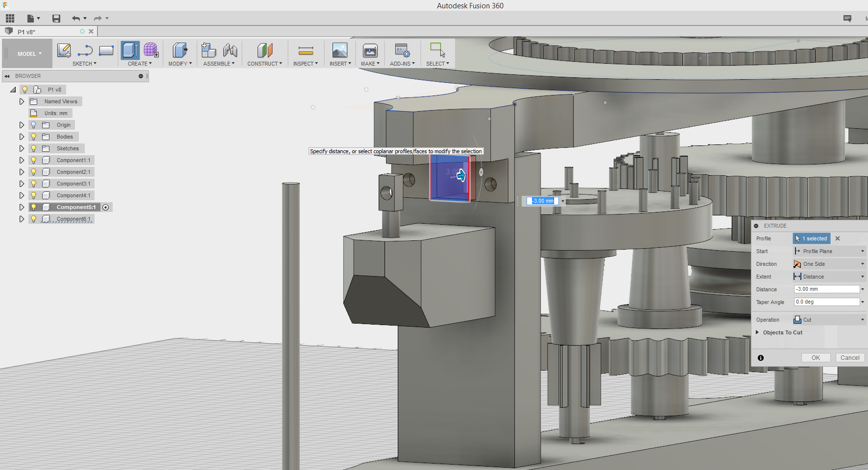The width and height of the screenshot is (868, 470).
Task: Select the Component6:1 tree item
Action: [x=73, y=219]
